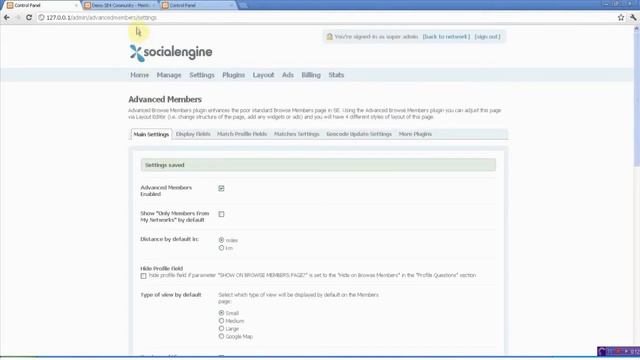Switch to the first Control Panel browser tab
Screen dimensions: 640x360
pos(40,5)
